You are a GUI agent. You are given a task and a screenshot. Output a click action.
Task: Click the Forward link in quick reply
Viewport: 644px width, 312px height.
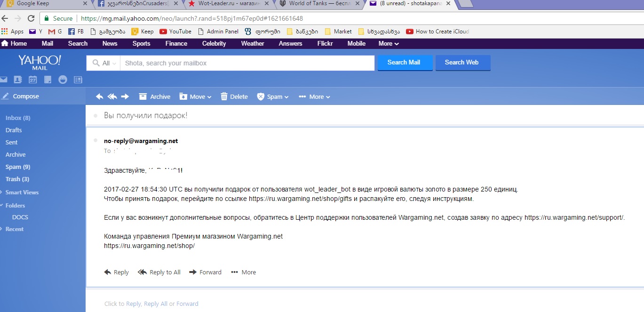(x=188, y=304)
